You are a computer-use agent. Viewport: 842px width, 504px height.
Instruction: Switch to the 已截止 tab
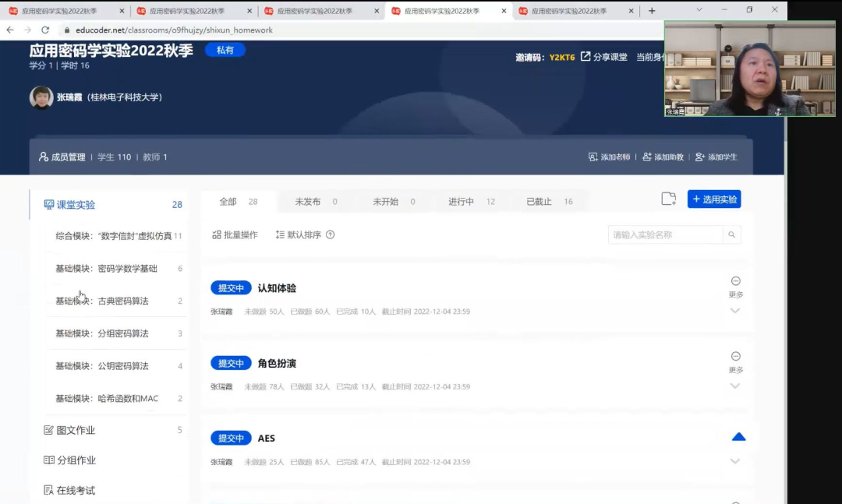tap(539, 202)
